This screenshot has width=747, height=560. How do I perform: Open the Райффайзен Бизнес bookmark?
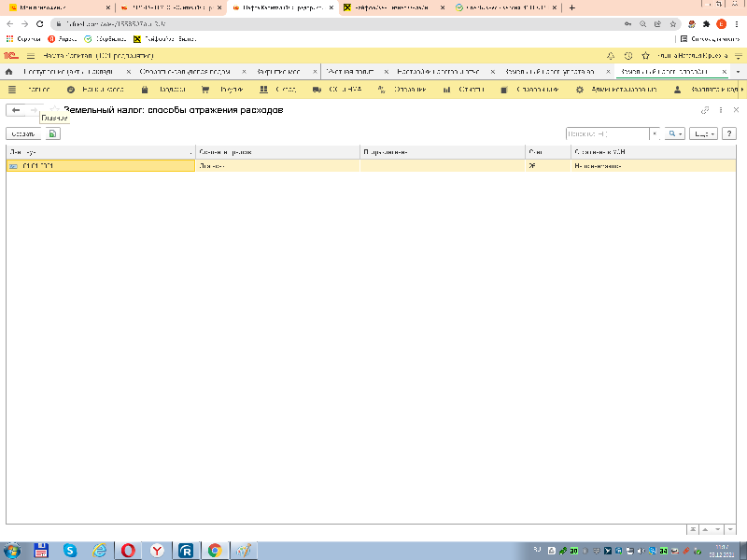tap(165, 39)
